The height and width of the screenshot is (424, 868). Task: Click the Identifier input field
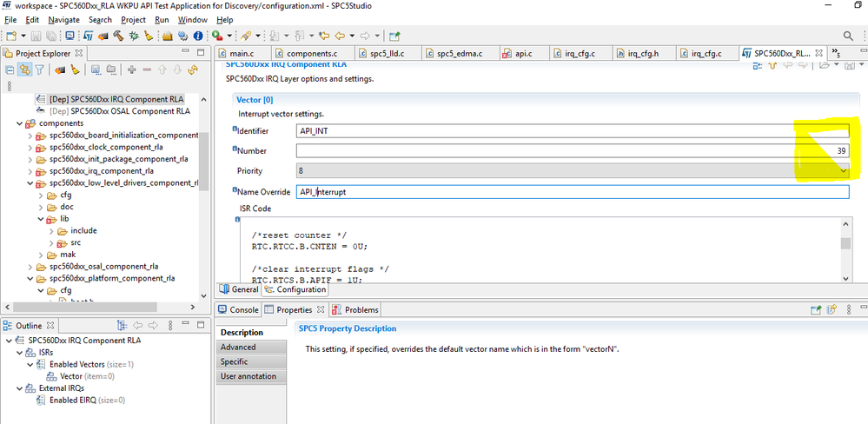573,131
